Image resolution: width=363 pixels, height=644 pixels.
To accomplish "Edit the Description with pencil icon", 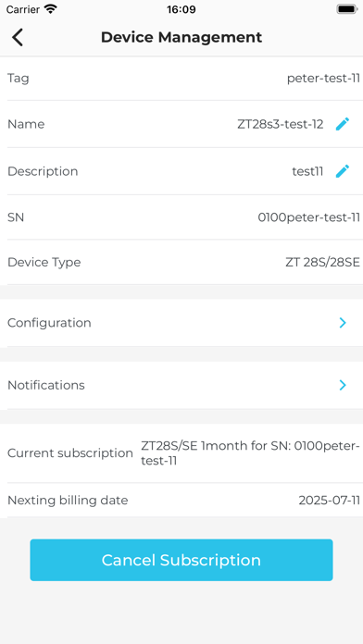I will [x=343, y=171].
